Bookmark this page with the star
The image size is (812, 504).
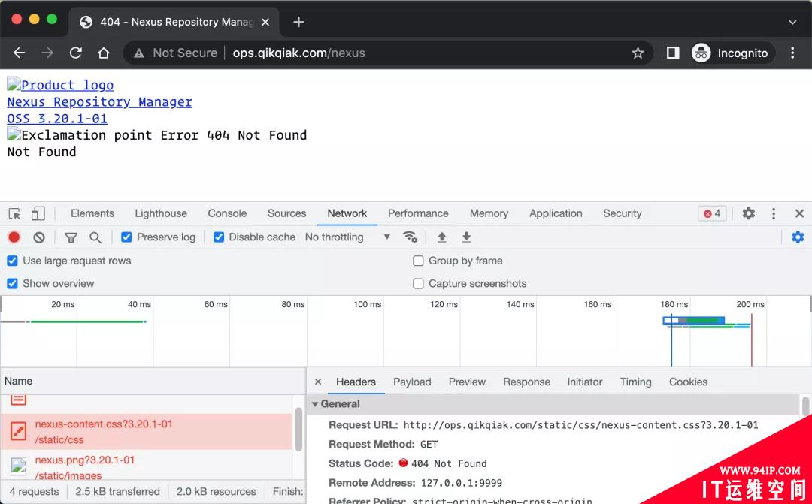pos(638,53)
